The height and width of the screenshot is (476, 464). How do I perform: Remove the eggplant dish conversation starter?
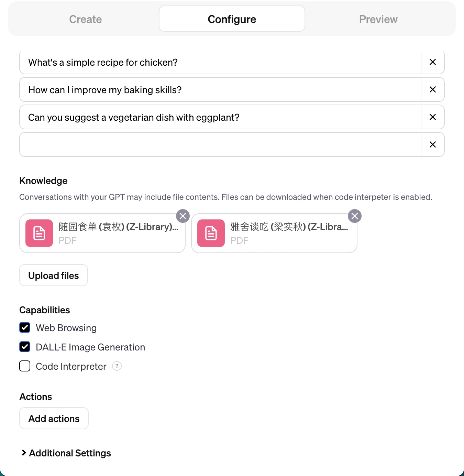433,117
